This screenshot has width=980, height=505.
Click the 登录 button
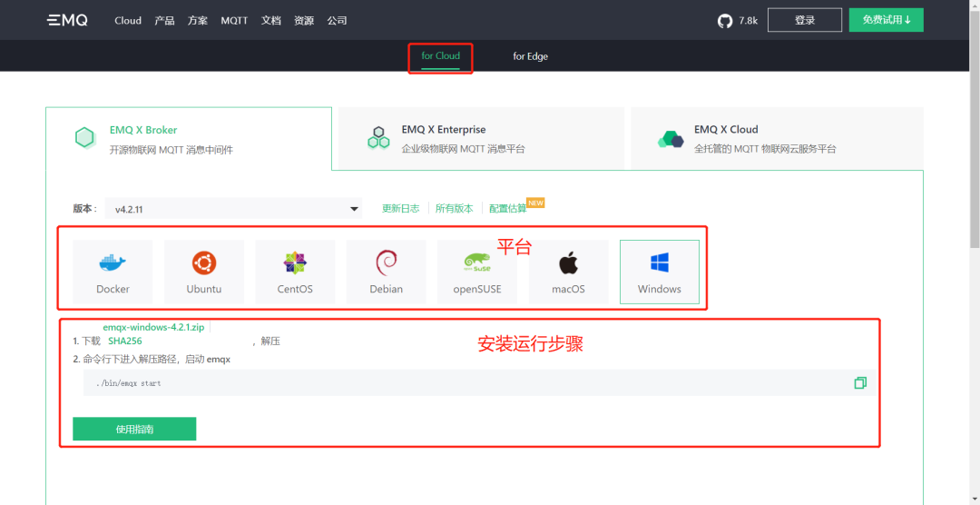pos(805,20)
